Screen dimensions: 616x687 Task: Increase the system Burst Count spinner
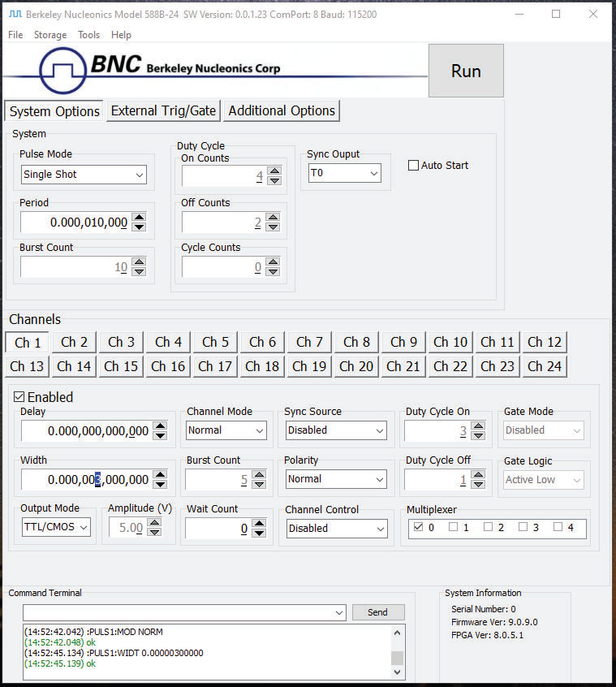coord(140,262)
